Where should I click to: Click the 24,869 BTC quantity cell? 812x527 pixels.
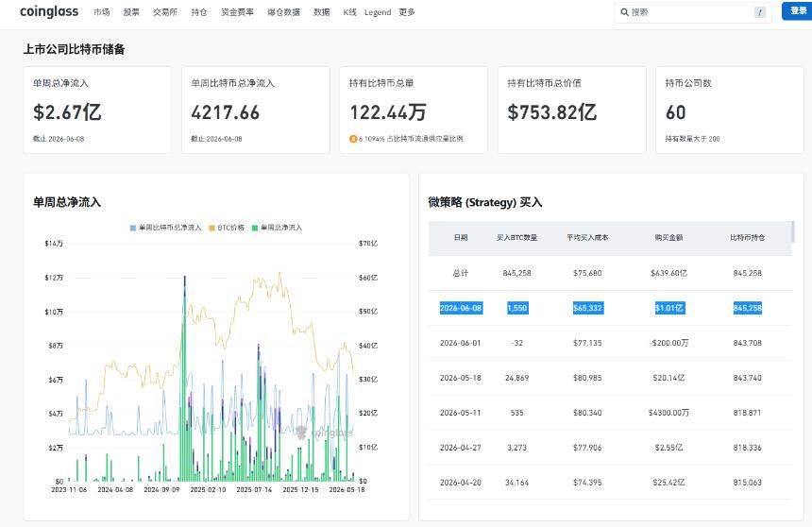click(516, 378)
